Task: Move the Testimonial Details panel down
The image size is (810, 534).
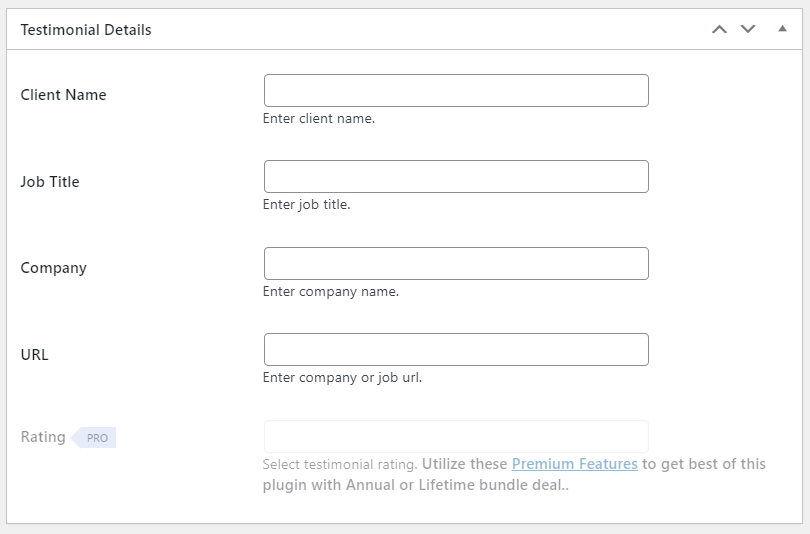Action: 748,29
